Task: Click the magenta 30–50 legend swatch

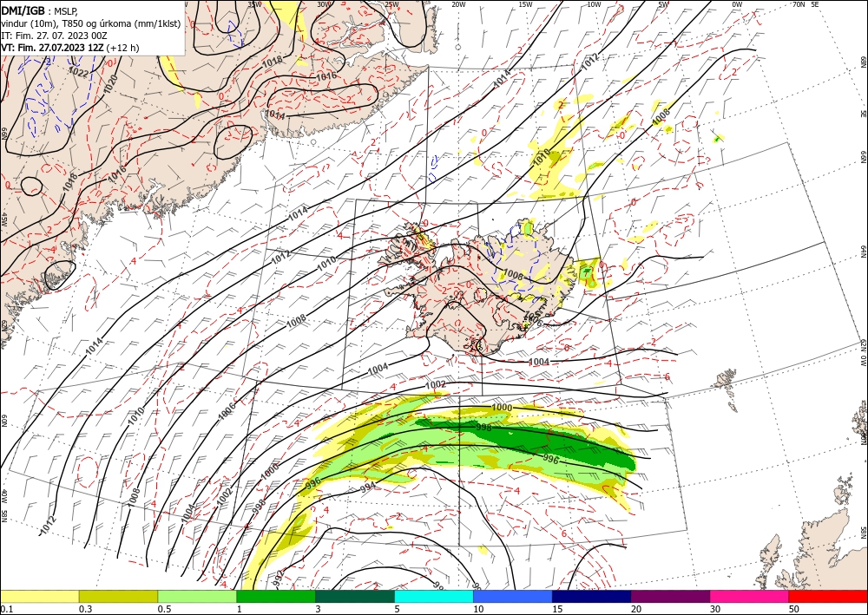Action: coord(750,596)
